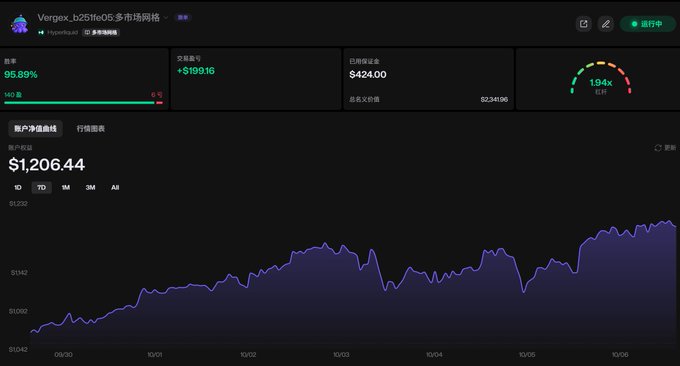
Task: Click the purple octopus bot avatar
Action: point(20,24)
